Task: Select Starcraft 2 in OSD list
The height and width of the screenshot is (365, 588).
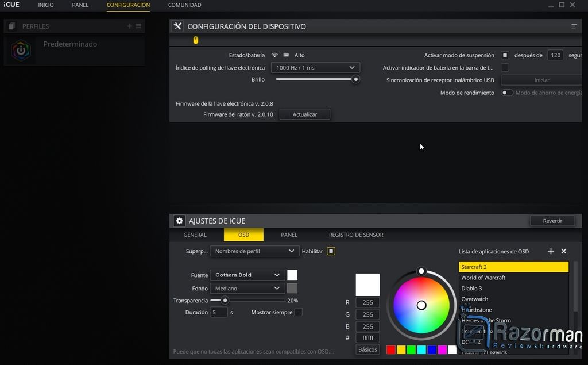Action: click(514, 267)
